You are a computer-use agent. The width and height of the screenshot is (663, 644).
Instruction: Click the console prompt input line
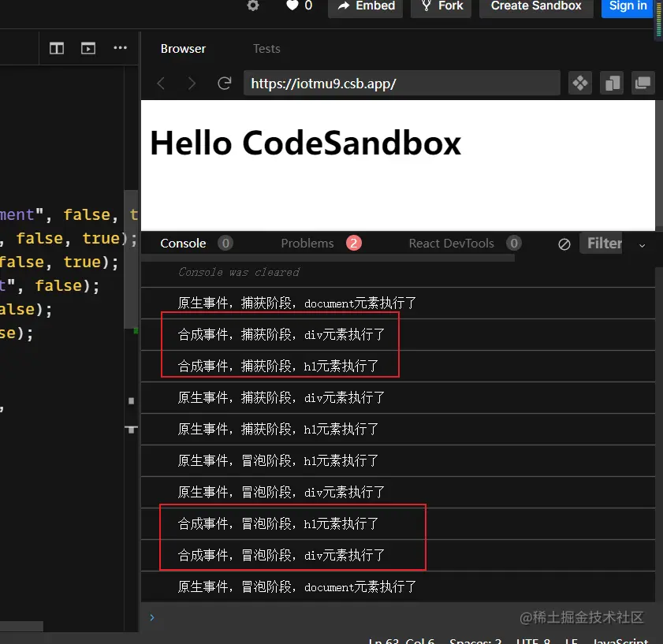[x=398, y=617]
